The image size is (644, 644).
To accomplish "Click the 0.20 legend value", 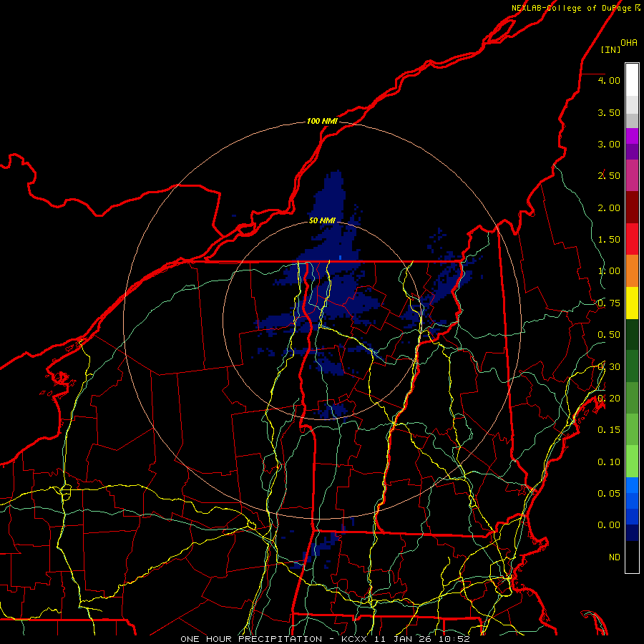I will click(609, 399).
